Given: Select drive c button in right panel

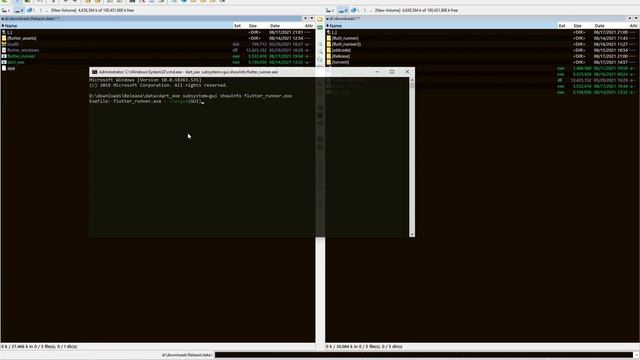Looking at the screenshot, I should click(330, 10).
